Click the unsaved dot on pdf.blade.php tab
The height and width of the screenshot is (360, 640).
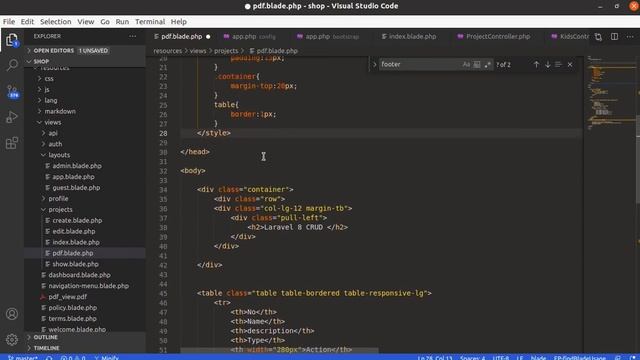(x=208, y=37)
